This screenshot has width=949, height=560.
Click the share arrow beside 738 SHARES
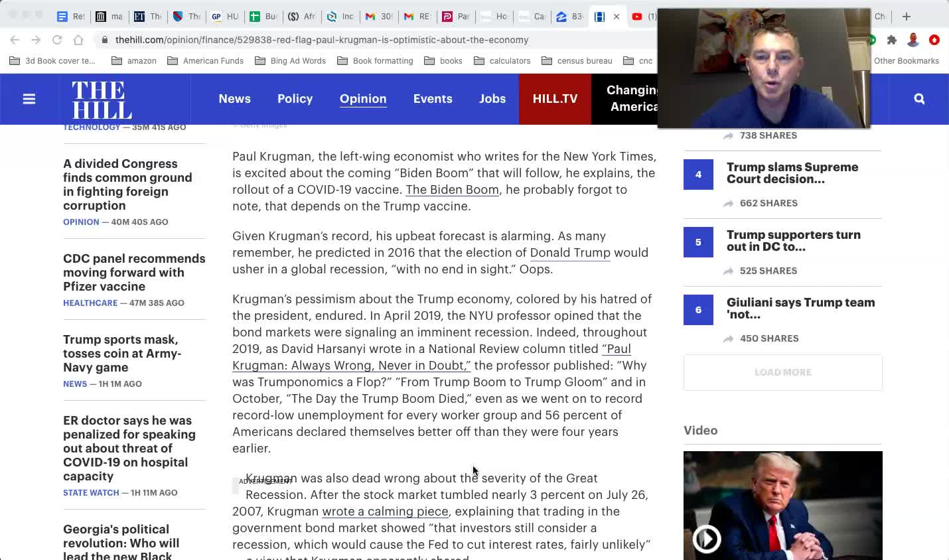(728, 135)
